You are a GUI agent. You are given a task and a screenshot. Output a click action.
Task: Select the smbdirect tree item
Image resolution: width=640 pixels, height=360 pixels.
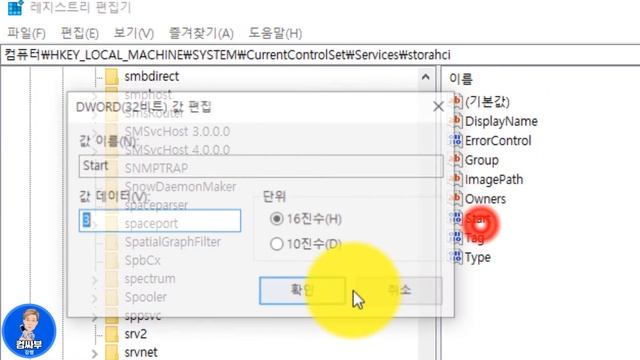pos(151,76)
